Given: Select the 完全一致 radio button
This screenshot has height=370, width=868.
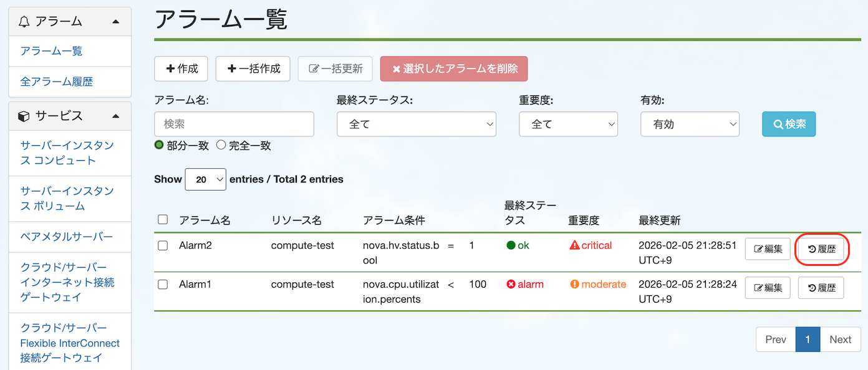Looking at the screenshot, I should coord(221,145).
